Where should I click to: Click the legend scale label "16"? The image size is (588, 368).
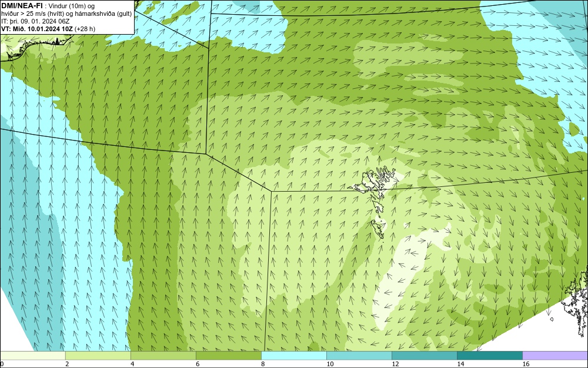(x=526, y=364)
